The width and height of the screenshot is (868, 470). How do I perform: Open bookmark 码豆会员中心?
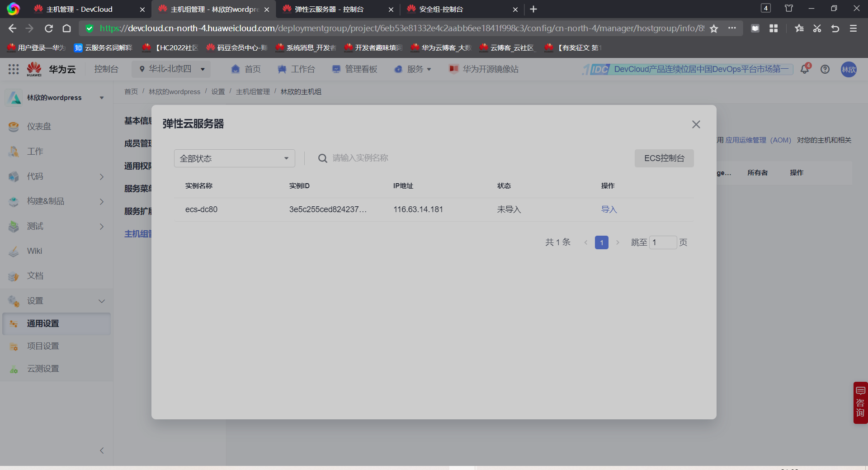237,47
